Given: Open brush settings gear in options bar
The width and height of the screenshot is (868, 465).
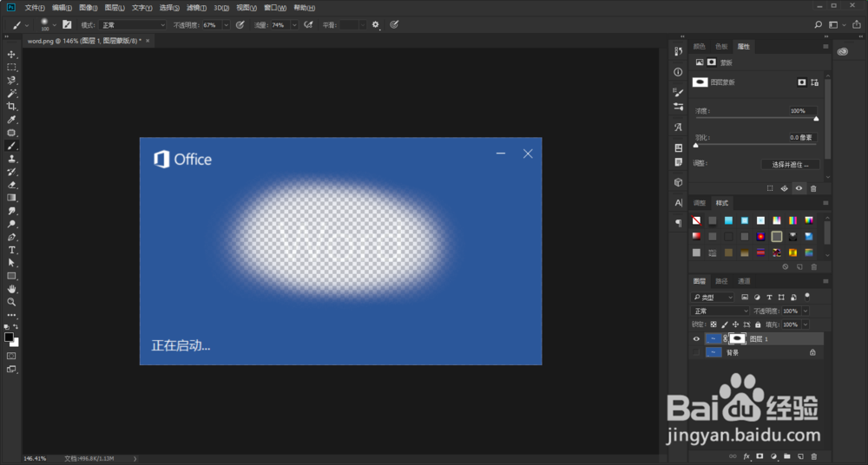Looking at the screenshot, I should click(x=375, y=25).
